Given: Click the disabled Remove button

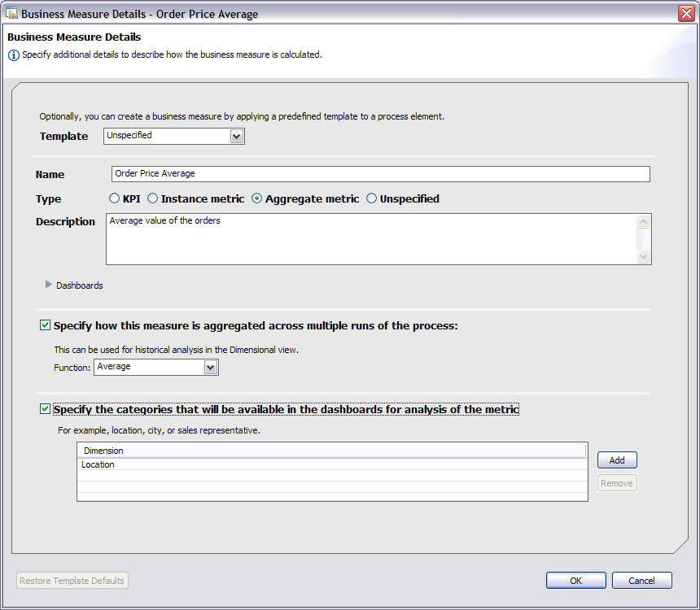Looking at the screenshot, I should 617,483.
